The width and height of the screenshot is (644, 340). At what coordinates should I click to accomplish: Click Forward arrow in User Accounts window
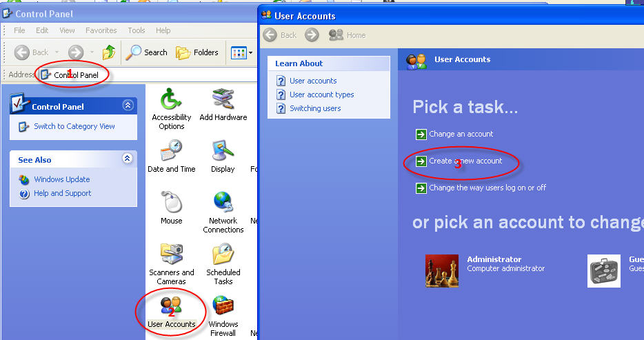click(312, 35)
